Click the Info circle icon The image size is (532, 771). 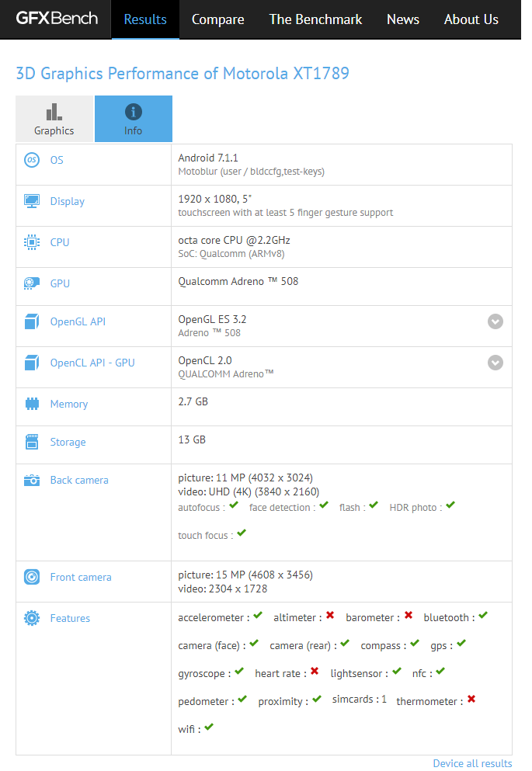pyautogui.click(x=134, y=112)
